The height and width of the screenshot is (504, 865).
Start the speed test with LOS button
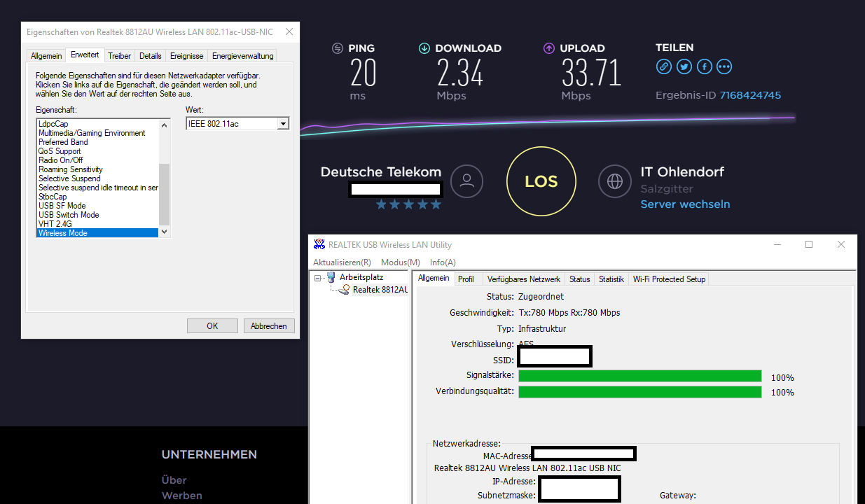pos(541,182)
